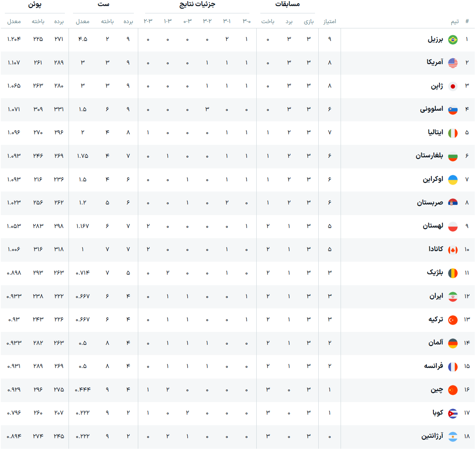The height and width of the screenshot is (452, 476).
Task: Click the Japan flag icon
Action: [452, 86]
